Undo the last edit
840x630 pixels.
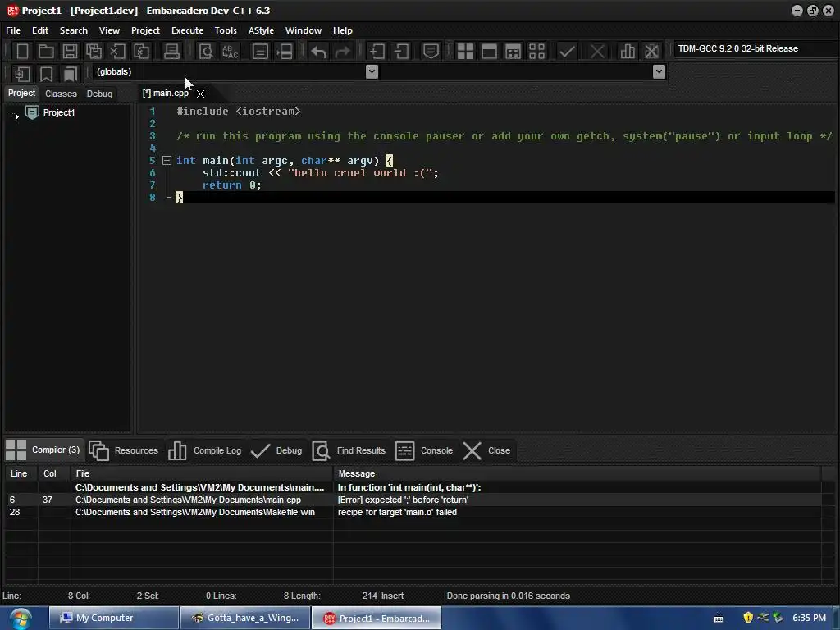(x=319, y=52)
